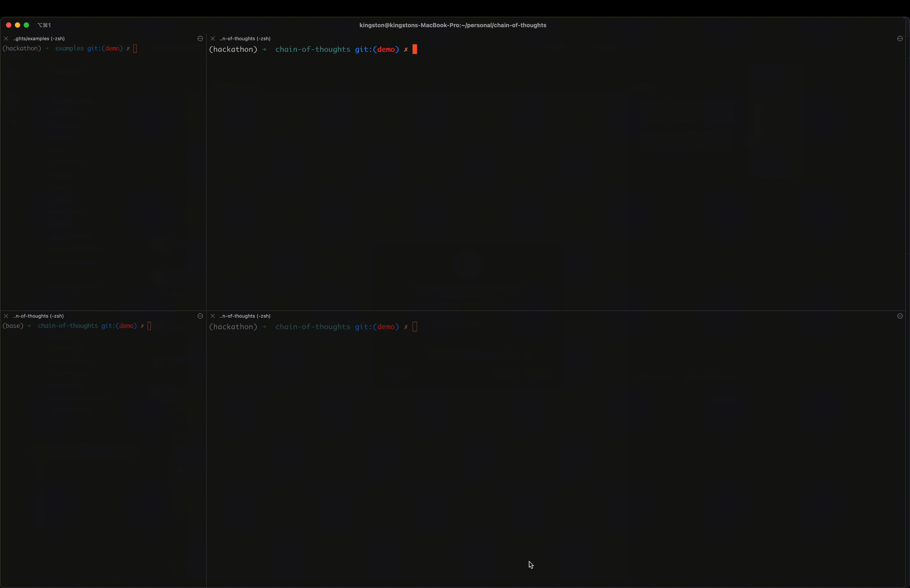Viewport: 910px width, 588px height.
Task: Select the top-right '..n-of-thoughts (-zsh)' pane title
Action: click(245, 39)
